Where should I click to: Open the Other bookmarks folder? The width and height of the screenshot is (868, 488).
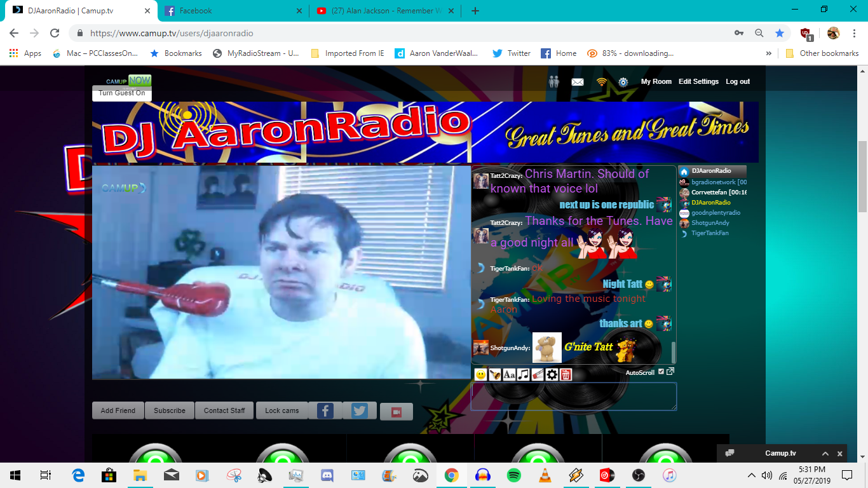(x=822, y=53)
